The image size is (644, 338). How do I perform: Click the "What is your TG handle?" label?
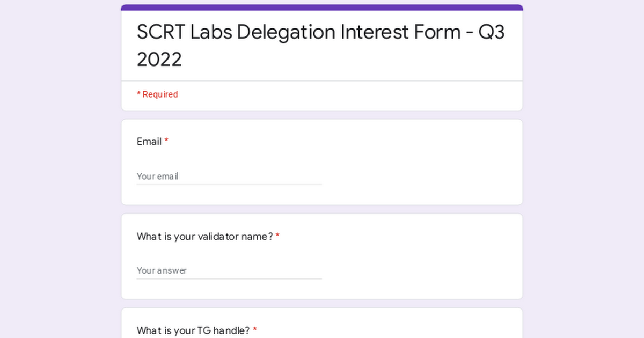coord(193,330)
